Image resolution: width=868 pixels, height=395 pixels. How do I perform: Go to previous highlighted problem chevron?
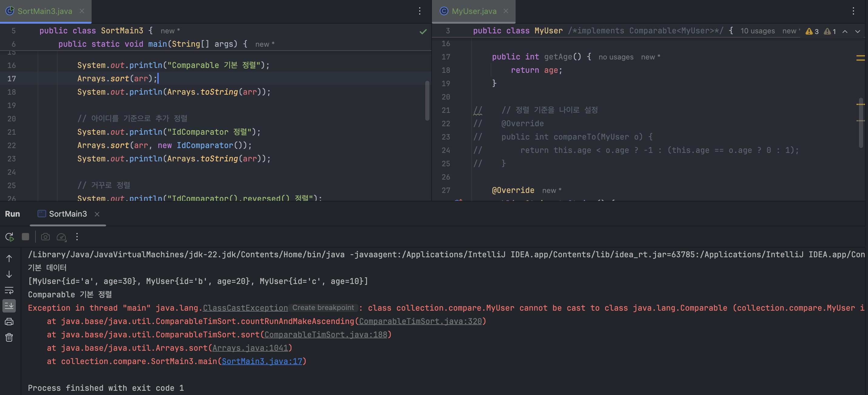(x=845, y=31)
